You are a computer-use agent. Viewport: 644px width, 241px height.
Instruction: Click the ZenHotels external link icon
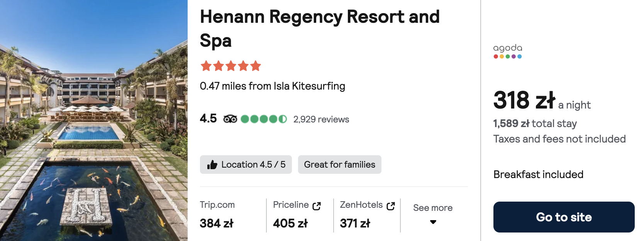click(391, 206)
